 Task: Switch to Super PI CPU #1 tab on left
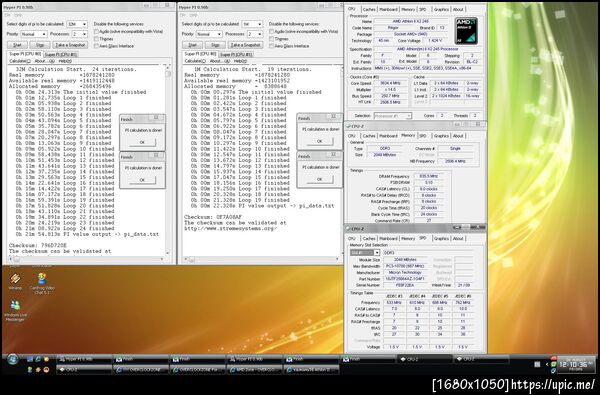61,55
